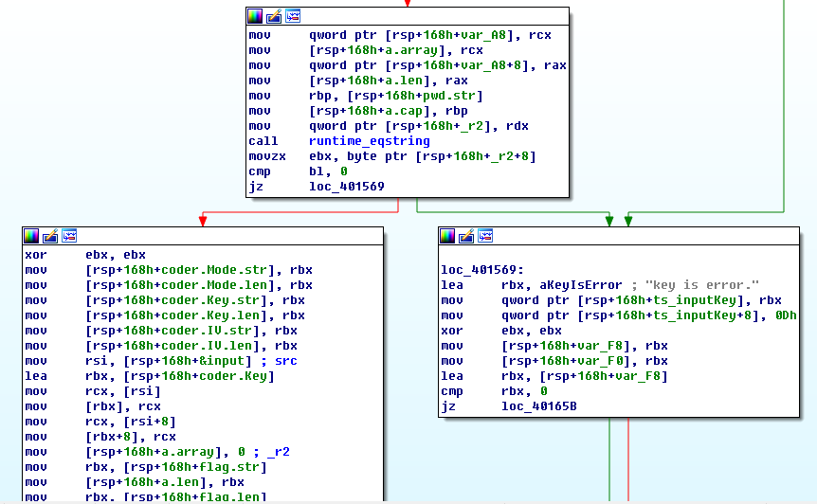Click the pencil icon of the loc_401569 node

click(466, 236)
